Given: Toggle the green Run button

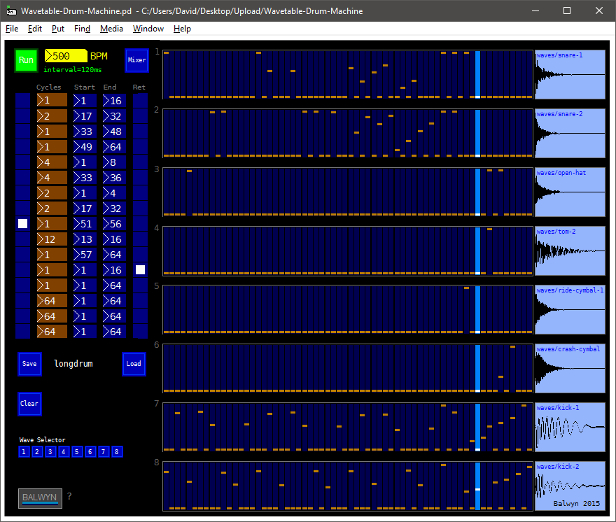Looking at the screenshot, I should [x=26, y=60].
